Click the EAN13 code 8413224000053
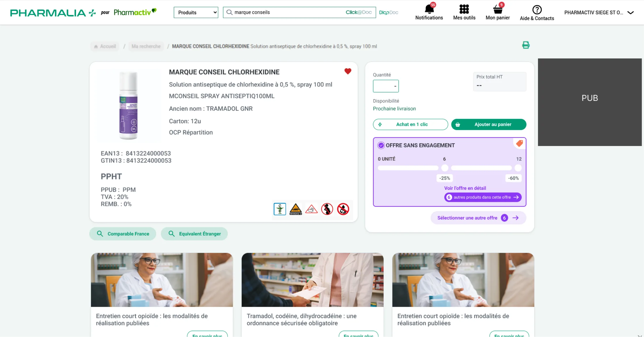This screenshot has height=337, width=644. click(x=148, y=154)
